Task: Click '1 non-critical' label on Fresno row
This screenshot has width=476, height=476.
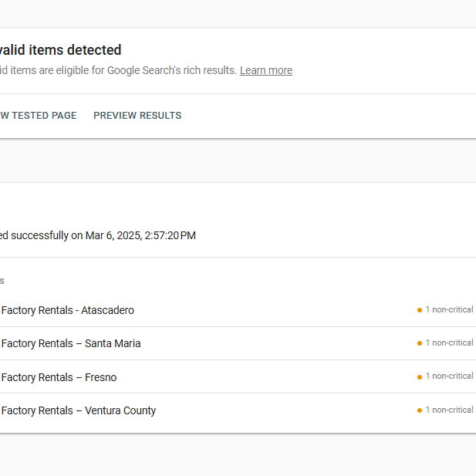Action: (x=449, y=376)
